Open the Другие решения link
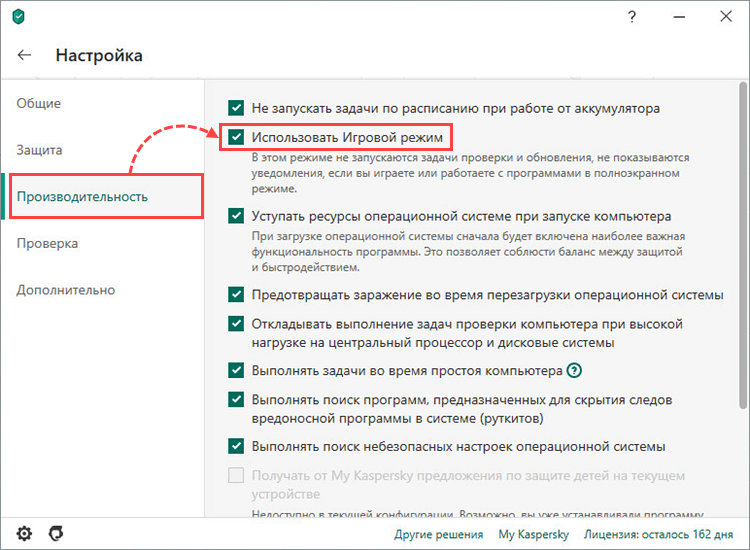Image resolution: width=750 pixels, height=550 pixels. click(x=439, y=534)
